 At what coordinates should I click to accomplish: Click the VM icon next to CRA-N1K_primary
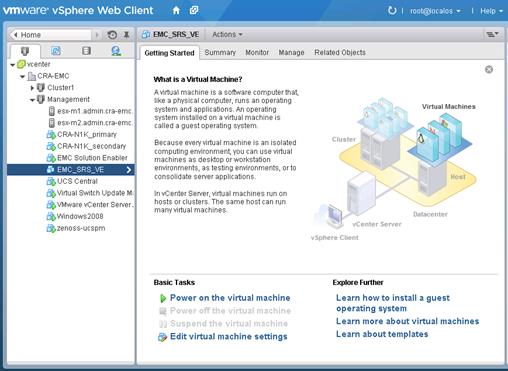point(51,135)
